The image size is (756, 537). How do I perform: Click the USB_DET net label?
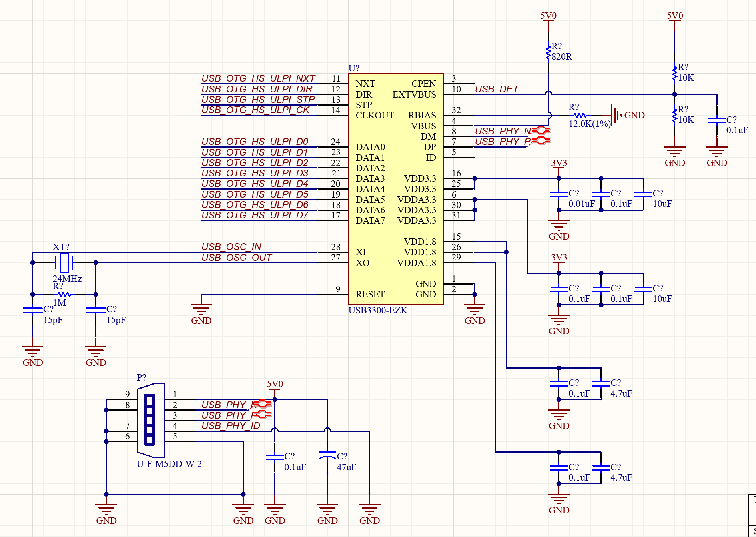(497, 89)
